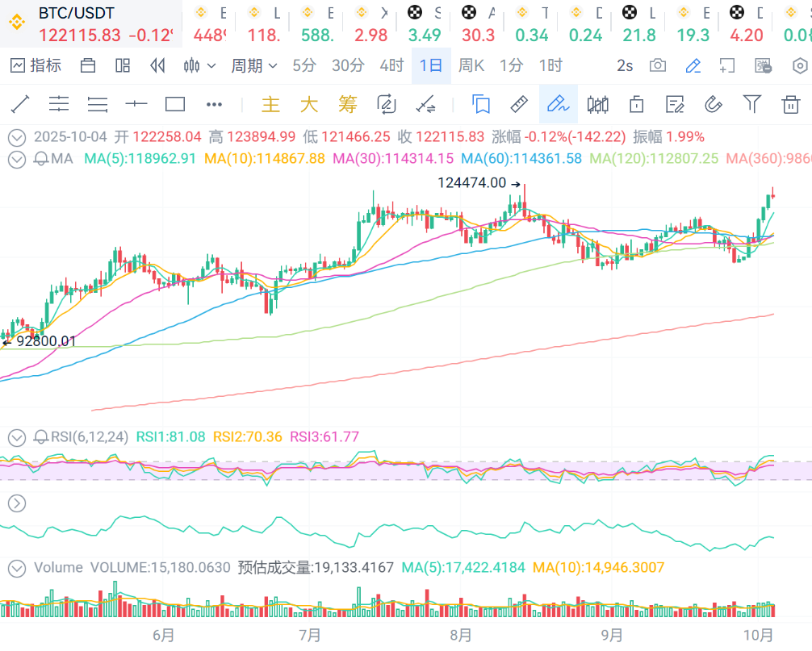
Task: Click the magnet snap tool icon
Action: 713,104
